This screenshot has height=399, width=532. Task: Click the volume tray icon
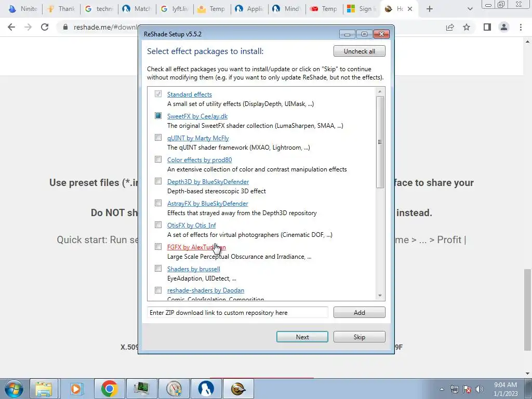pos(480,389)
